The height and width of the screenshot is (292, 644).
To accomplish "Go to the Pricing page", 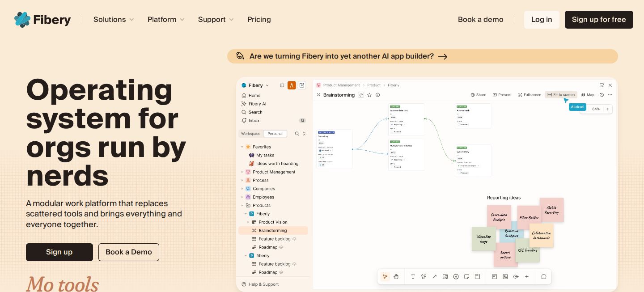I will tap(259, 20).
